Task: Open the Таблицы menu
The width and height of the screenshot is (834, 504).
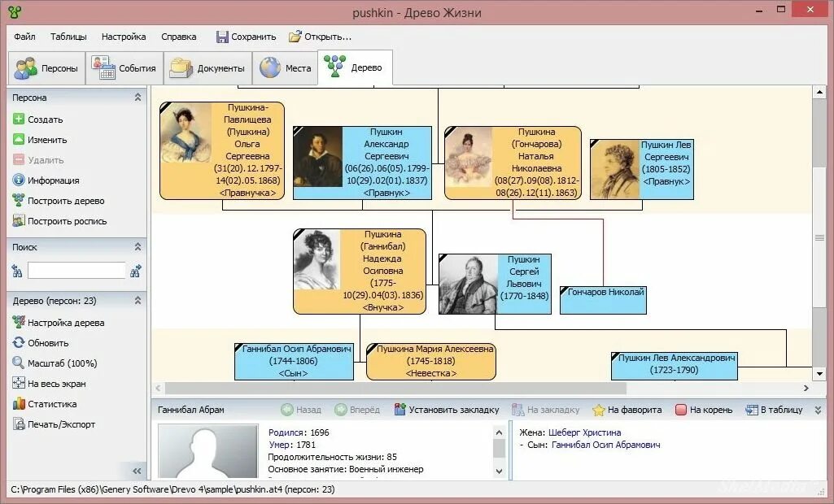Action: click(x=68, y=37)
